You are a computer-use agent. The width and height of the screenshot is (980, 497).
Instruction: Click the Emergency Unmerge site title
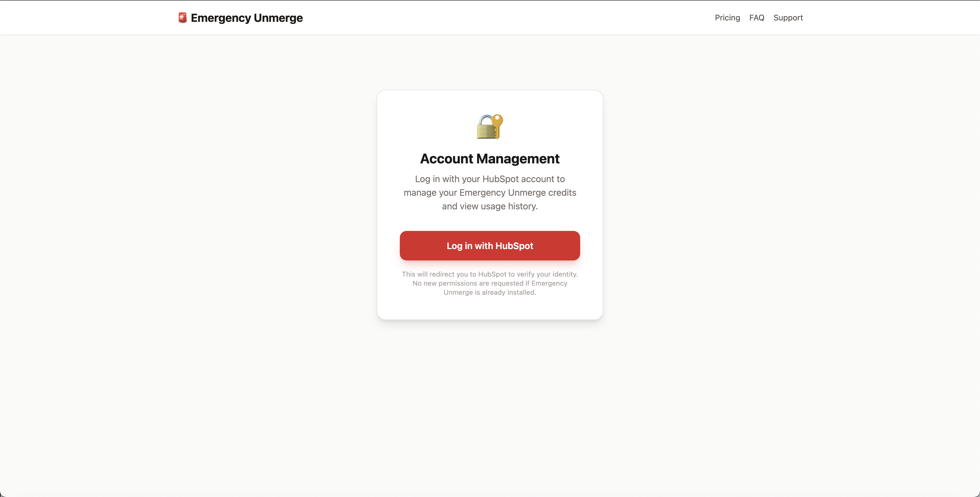(247, 18)
